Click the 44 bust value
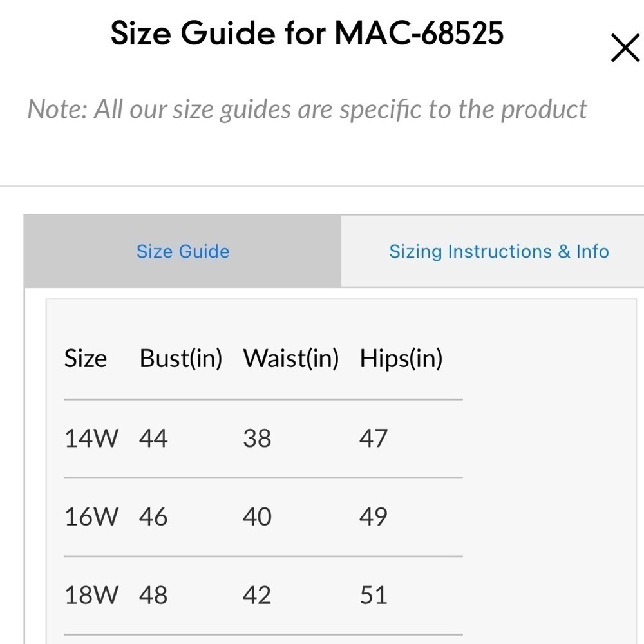The height and width of the screenshot is (644, 644). click(x=153, y=438)
